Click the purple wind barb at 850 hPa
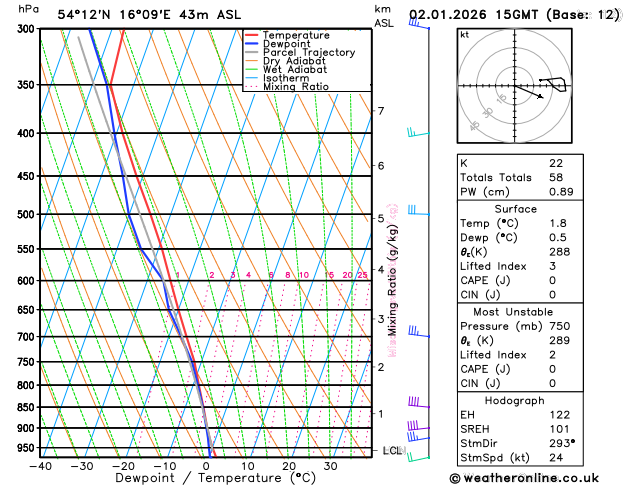The image size is (629, 486). (419, 402)
